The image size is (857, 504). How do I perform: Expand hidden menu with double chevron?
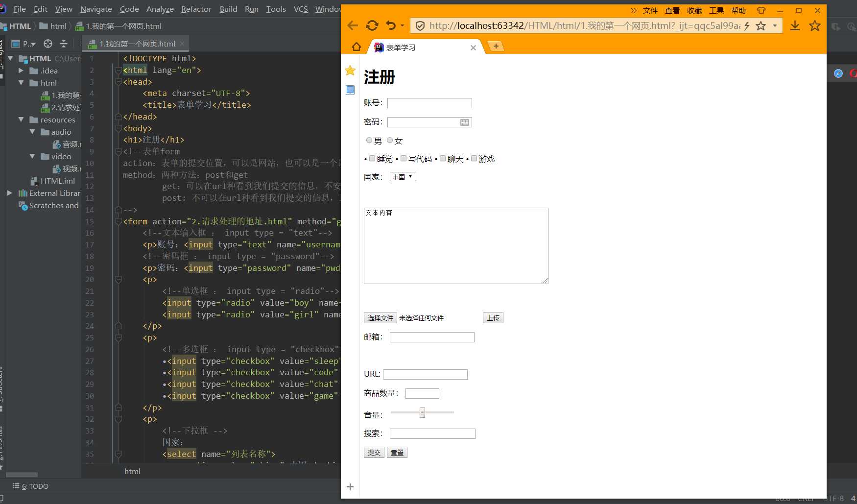[634, 10]
